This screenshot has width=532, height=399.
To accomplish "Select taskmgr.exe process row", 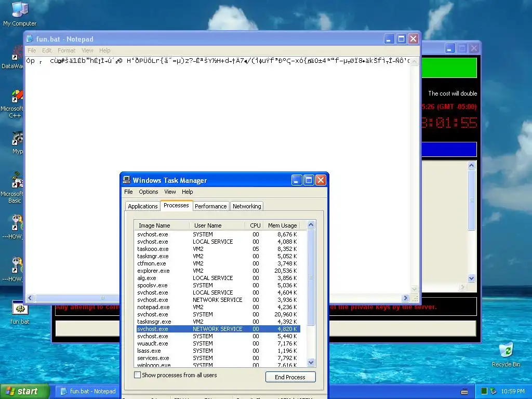I will [x=218, y=256].
